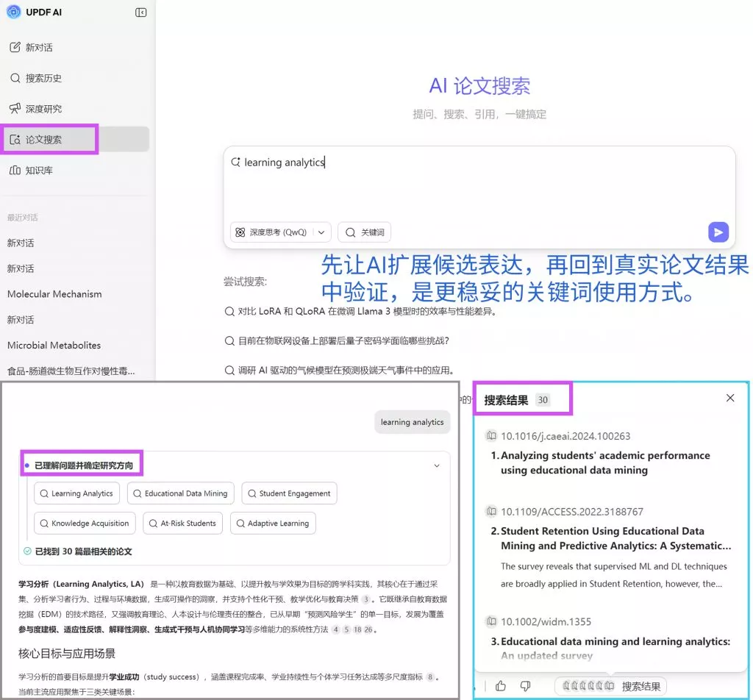Click the blue send arrow button

click(718, 232)
